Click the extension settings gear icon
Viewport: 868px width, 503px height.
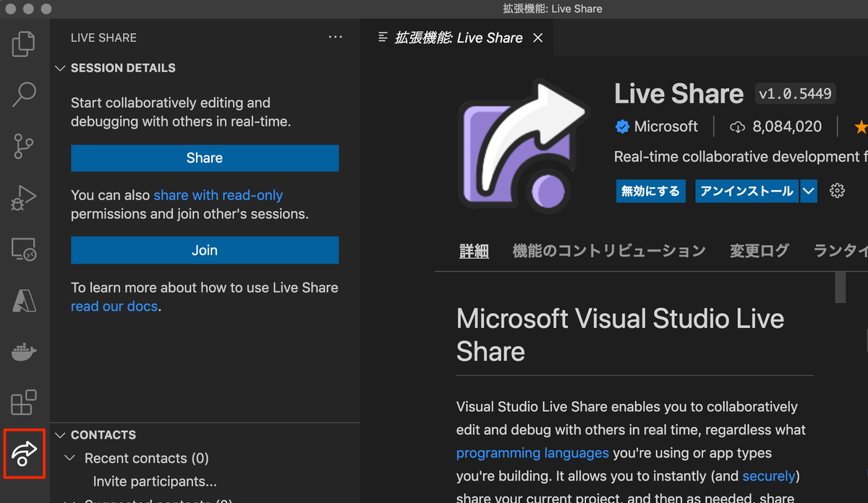[x=838, y=191]
